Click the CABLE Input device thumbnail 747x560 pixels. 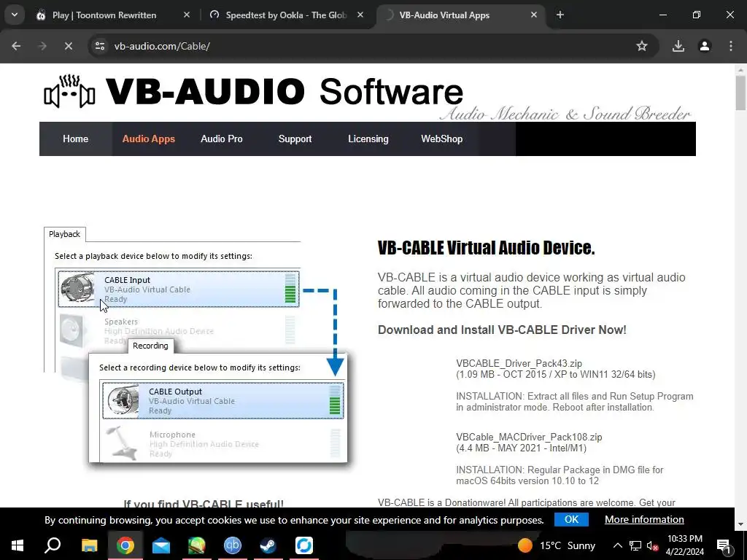[x=77, y=288]
